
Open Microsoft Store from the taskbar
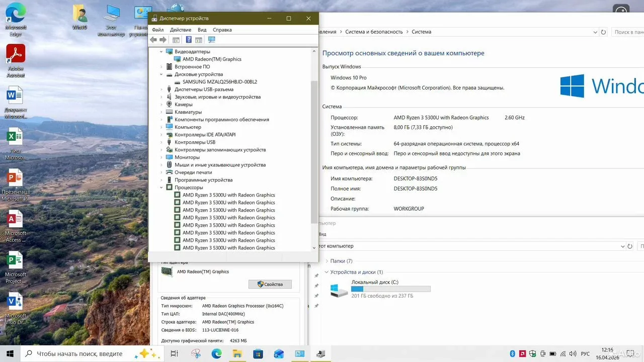tap(258, 353)
